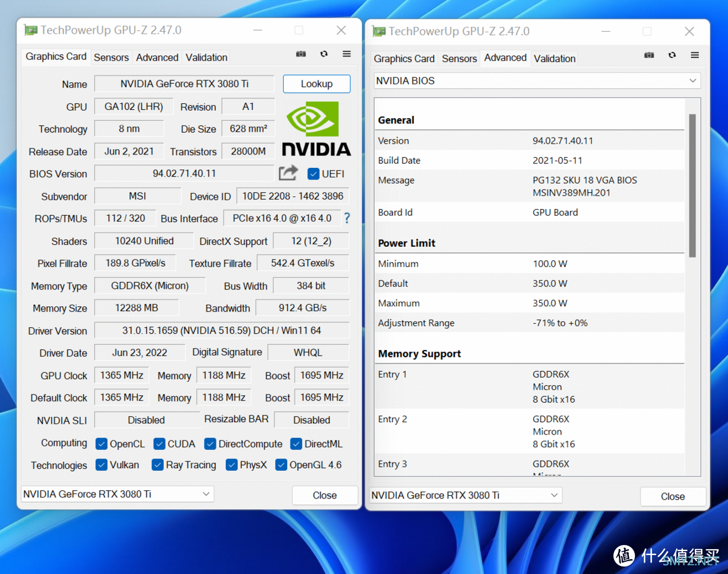Open Advanced tab in left window
728x574 pixels.
tap(157, 57)
